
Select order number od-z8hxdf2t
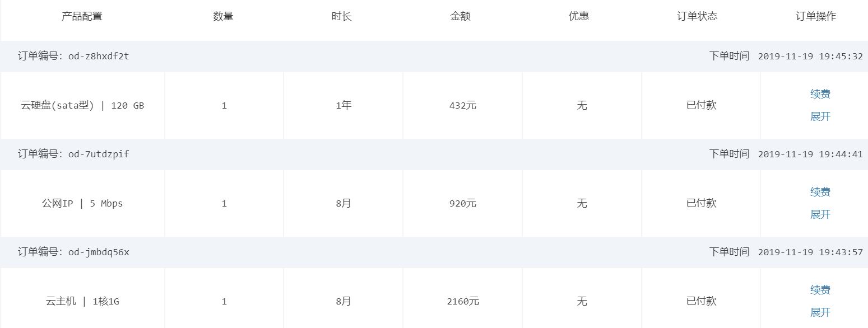99,56
